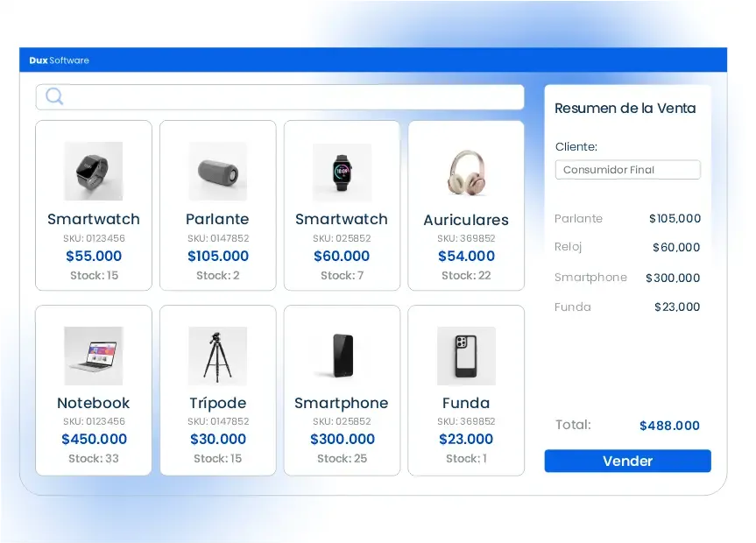Select the gray Smartwatch product image
The height and width of the screenshot is (543, 756).
point(94,171)
